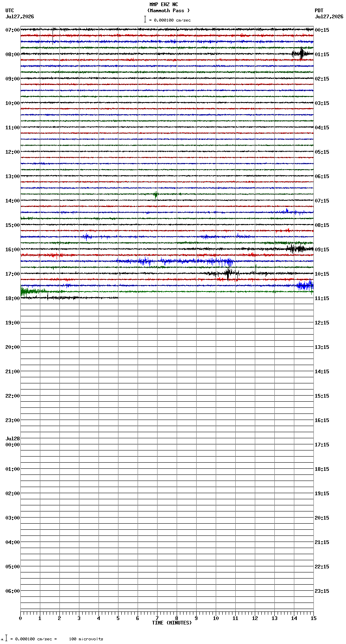346x644 pixels.
Task: Click the 'TIME (MINUTES)' axis title
Action: [172, 623]
